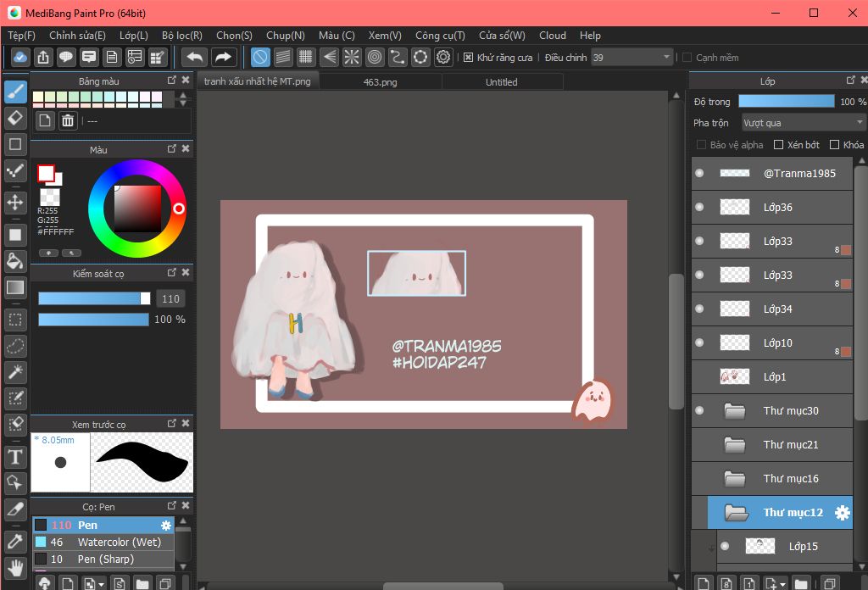
Task: Select layer Lớp1
Action: click(x=772, y=377)
